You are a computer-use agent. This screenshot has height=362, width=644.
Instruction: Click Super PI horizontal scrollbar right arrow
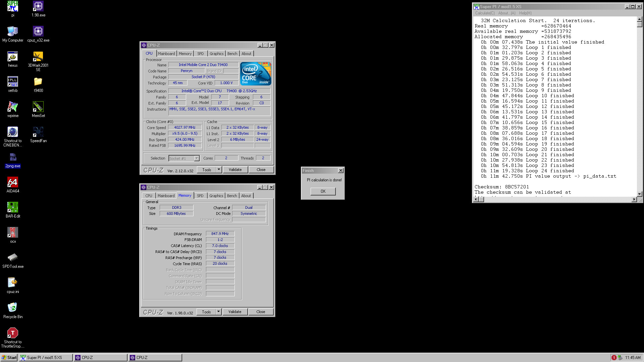pyautogui.click(x=634, y=199)
